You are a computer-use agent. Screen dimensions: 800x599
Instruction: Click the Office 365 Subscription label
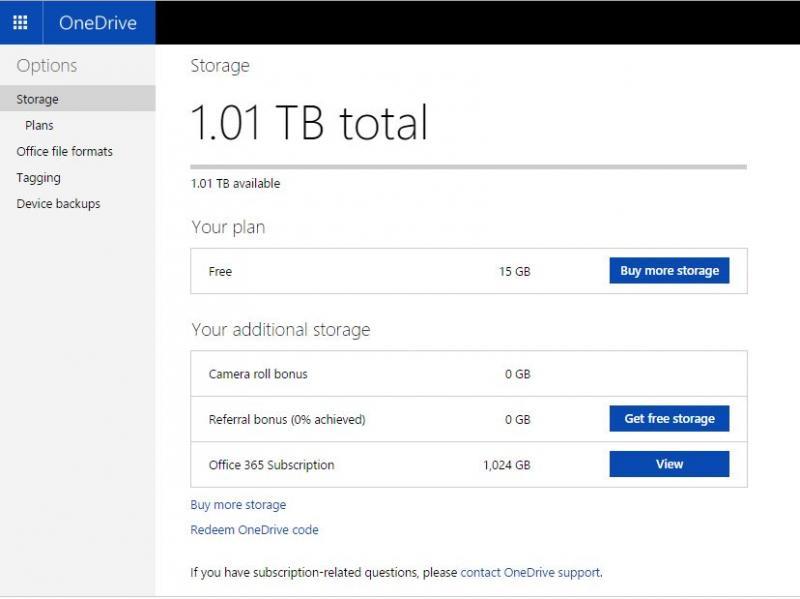pyautogui.click(x=271, y=465)
